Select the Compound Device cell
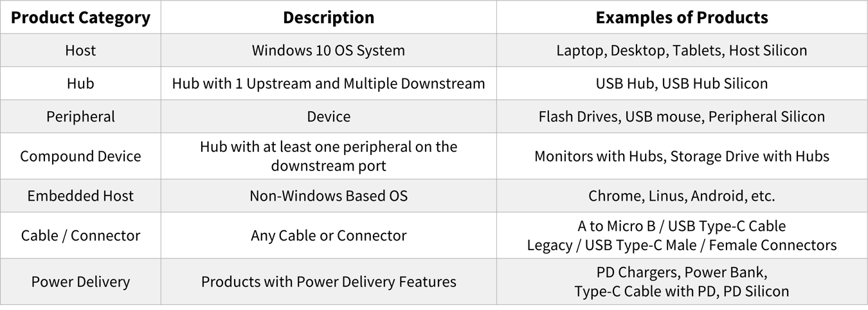 (x=80, y=156)
